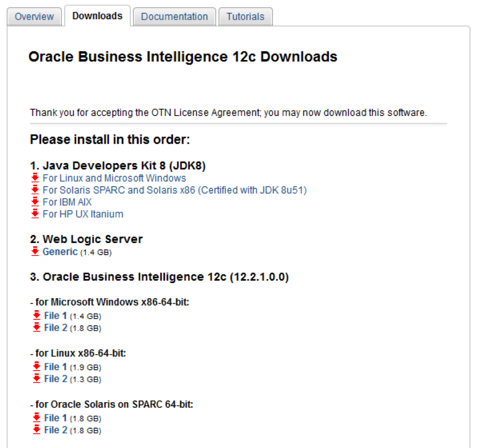This screenshot has height=448, width=481.
Task: Download File 1 link for Oracle Solaris SPARC
Action: click(55, 418)
